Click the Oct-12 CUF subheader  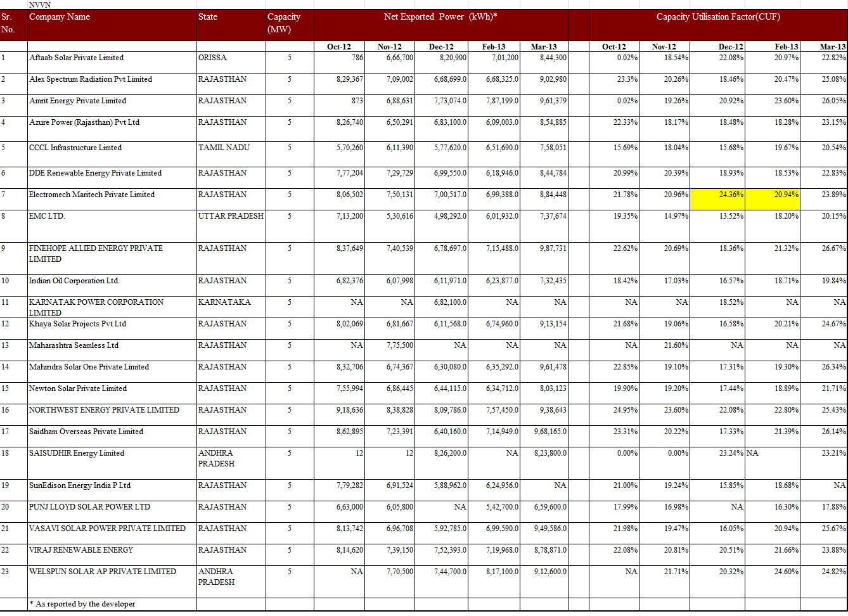[614, 47]
